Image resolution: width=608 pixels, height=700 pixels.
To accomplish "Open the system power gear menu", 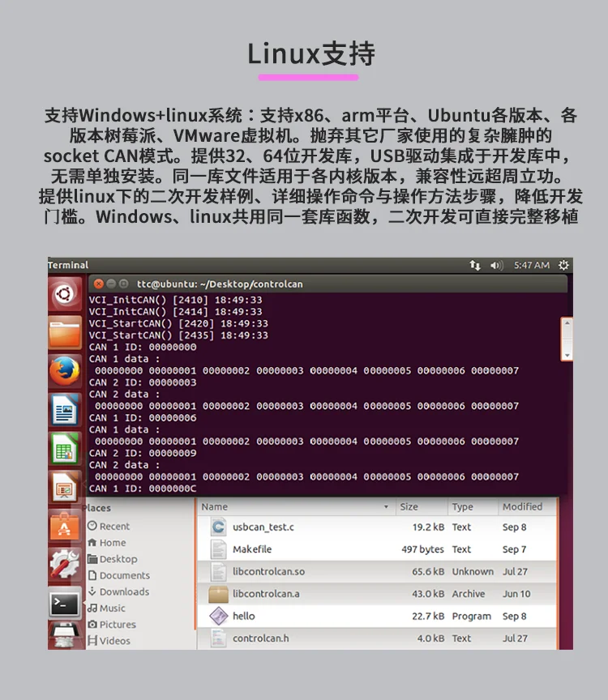I will click(x=563, y=265).
